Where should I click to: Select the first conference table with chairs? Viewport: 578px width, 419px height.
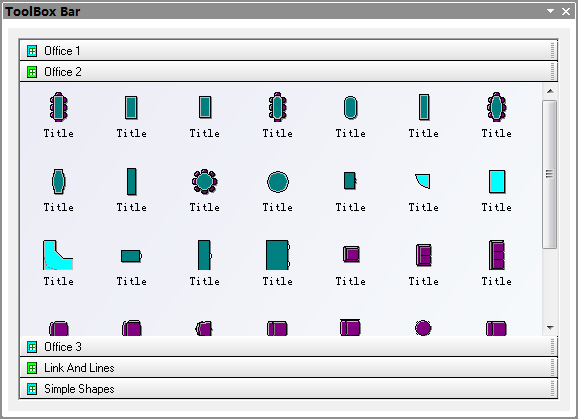click(59, 107)
